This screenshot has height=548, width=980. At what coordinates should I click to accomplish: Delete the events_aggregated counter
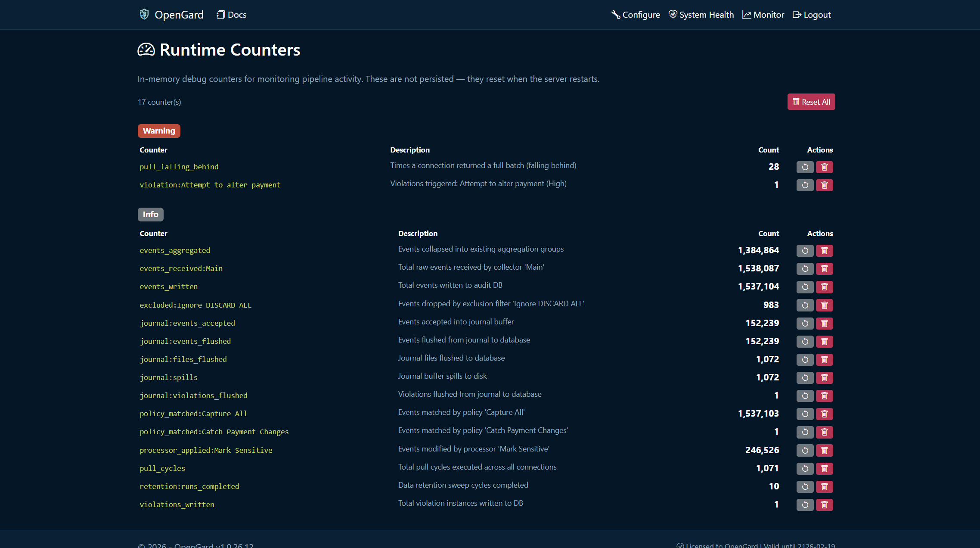825,250
